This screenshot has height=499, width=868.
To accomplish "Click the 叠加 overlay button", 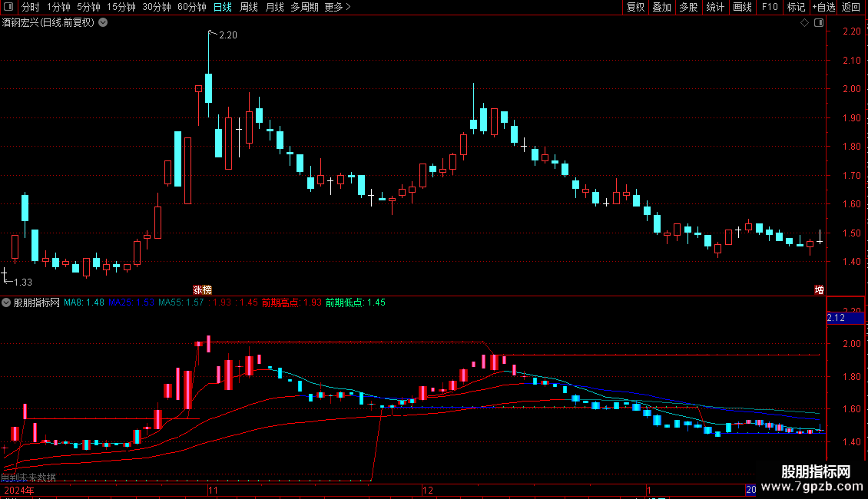I will 661,7.
